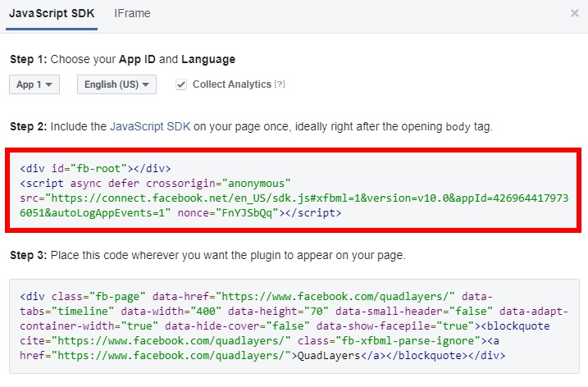Open the [?] help next to Collect Analytics
Screen dimensions: 588x387
click(280, 84)
